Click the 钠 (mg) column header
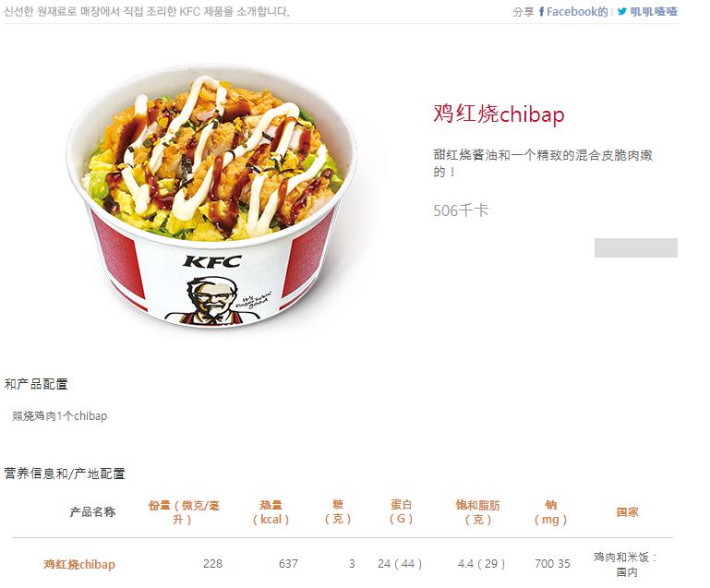Screen dimensions: 710x588 click(550, 512)
